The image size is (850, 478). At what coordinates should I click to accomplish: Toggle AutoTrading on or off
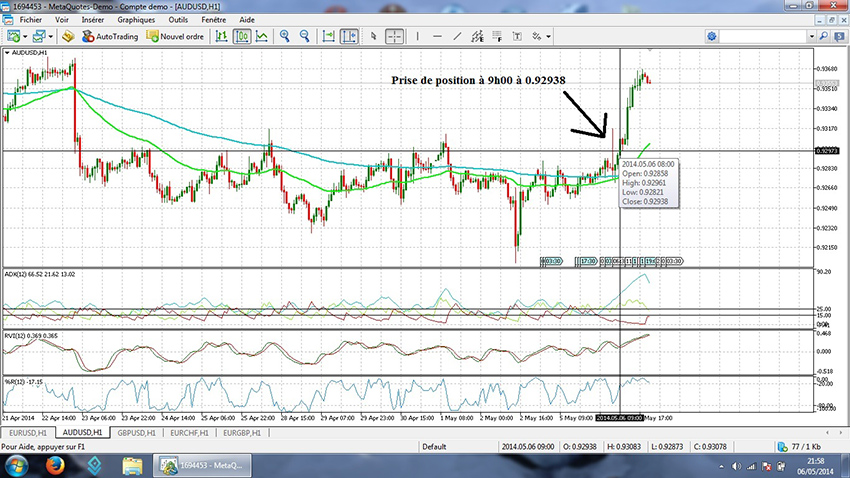coord(110,36)
